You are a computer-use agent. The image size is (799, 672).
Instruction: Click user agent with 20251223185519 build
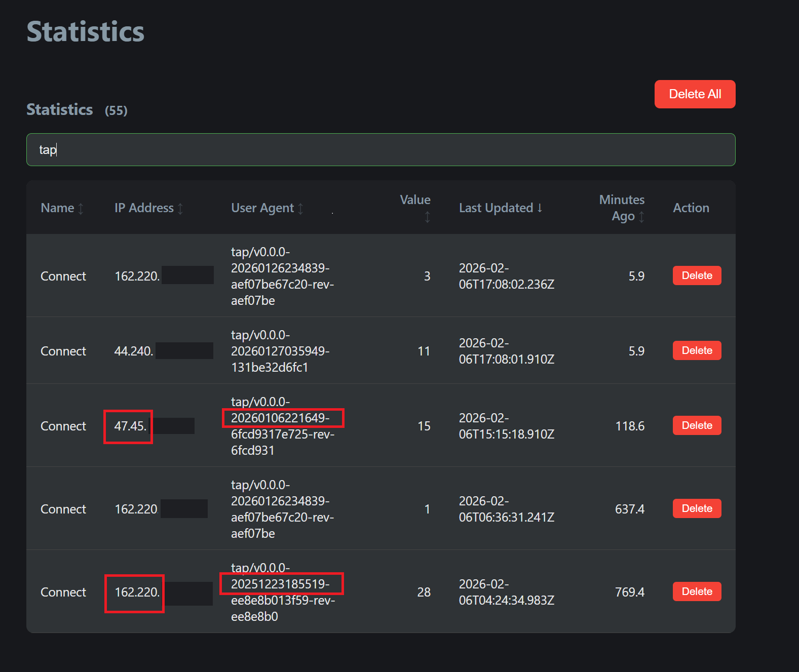click(x=282, y=592)
